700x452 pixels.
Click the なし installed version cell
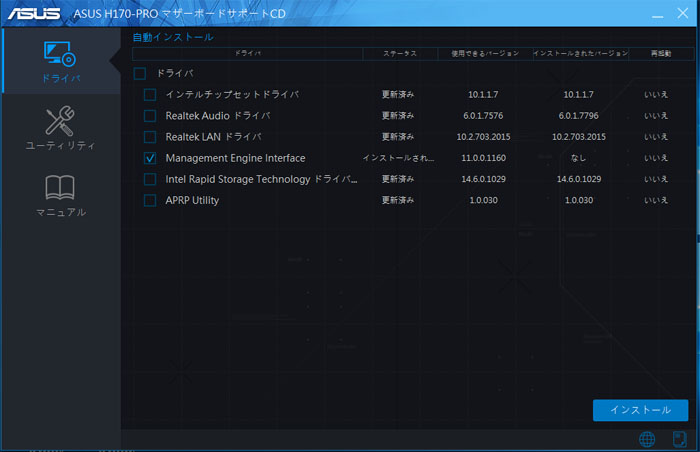579,158
